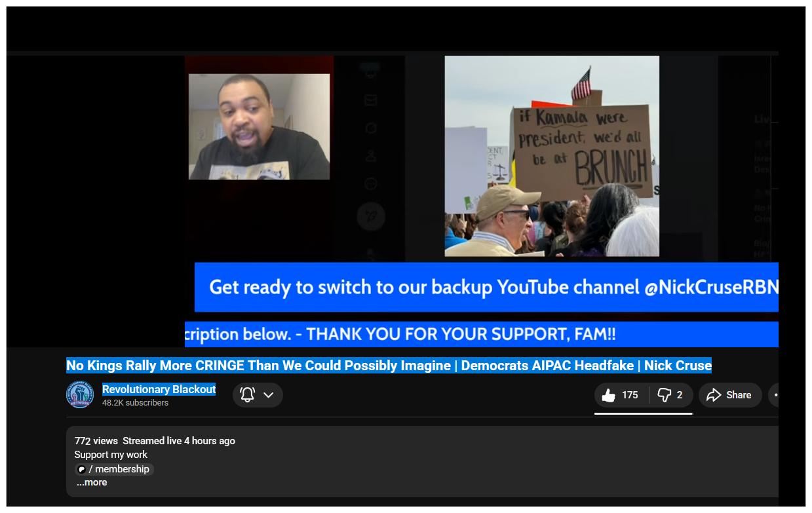
Task: Click the round feather compose button in stream
Action: point(371,216)
